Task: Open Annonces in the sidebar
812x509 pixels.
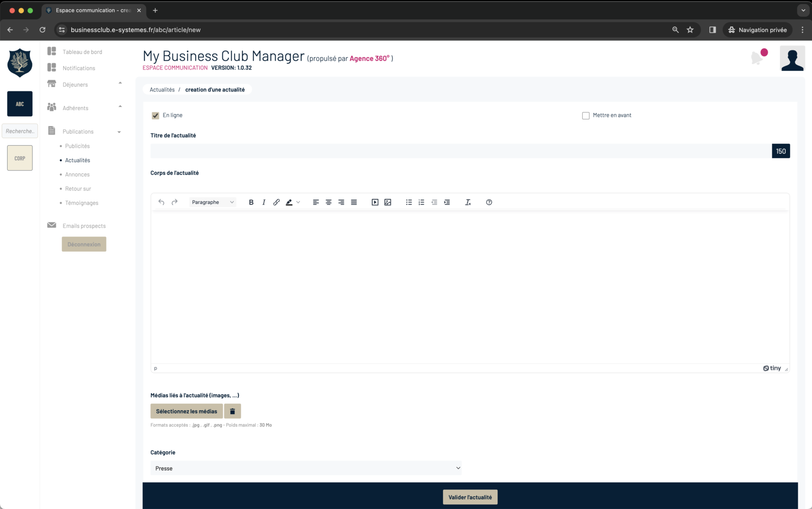Action: [77, 175]
